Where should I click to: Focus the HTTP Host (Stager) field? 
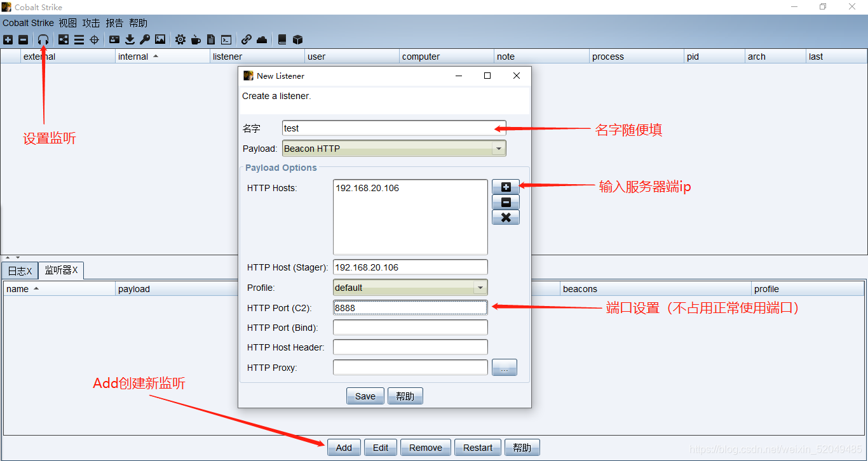point(410,267)
